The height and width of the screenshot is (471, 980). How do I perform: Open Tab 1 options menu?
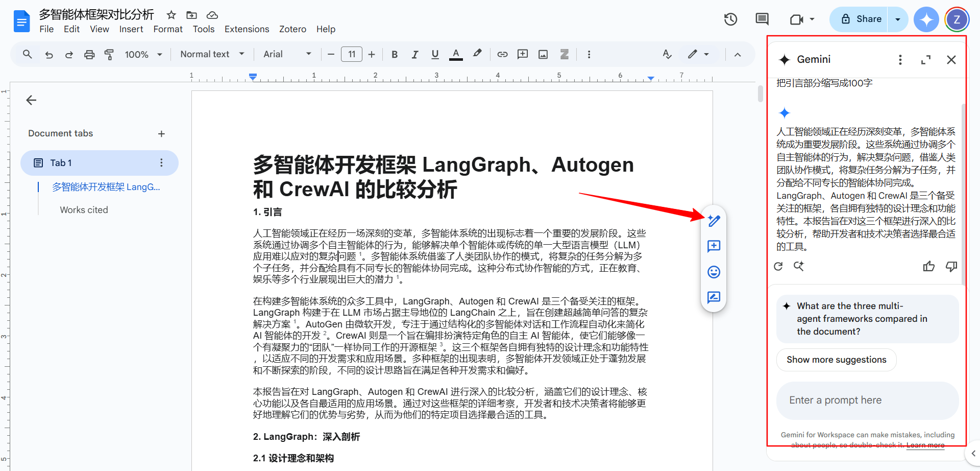coord(161,163)
